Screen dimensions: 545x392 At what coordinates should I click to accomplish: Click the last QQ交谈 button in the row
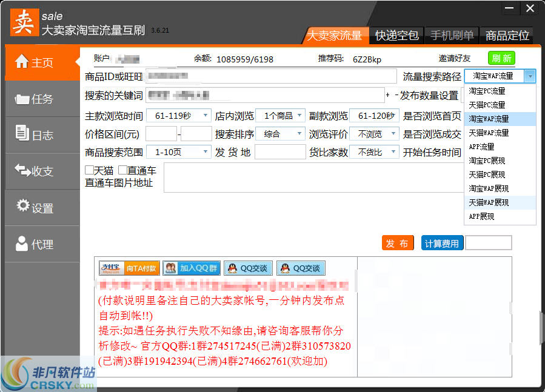tap(301, 268)
